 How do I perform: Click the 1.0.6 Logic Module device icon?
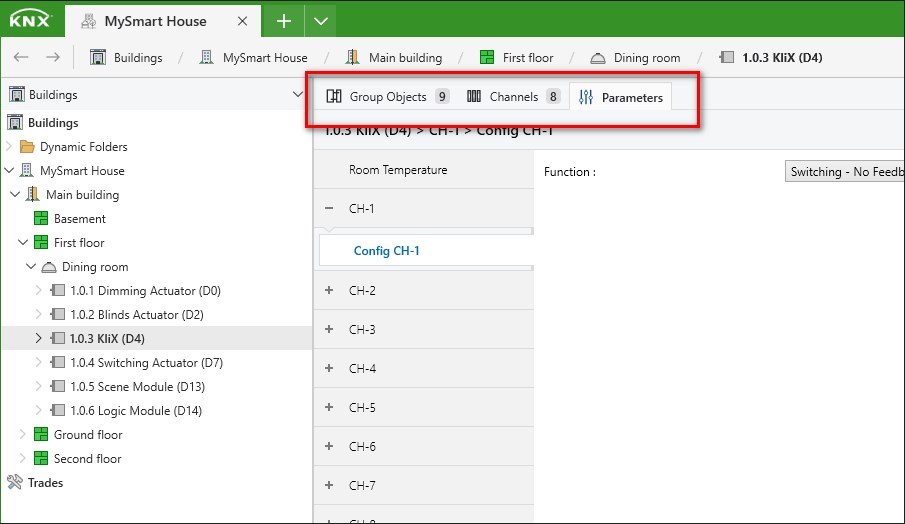[x=57, y=410]
